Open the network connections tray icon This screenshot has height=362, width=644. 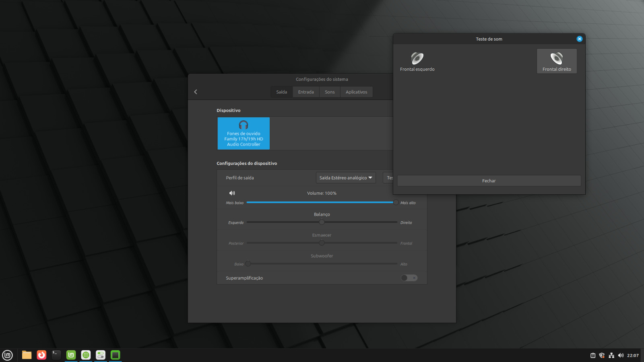click(611, 355)
